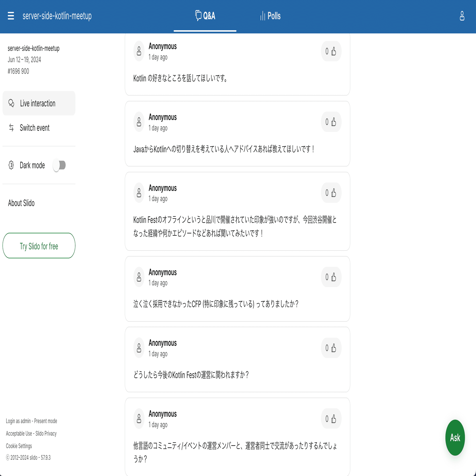Open the hamburger menu icon
The image size is (476, 476).
tap(11, 16)
